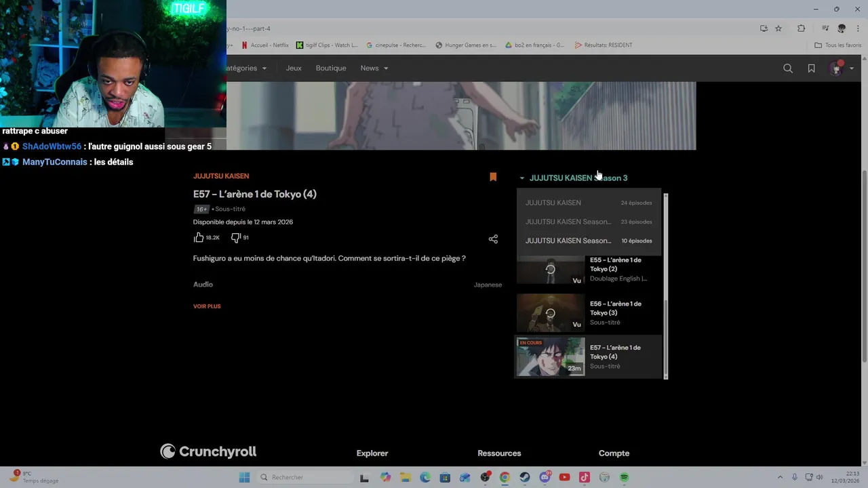868x488 pixels.
Task: Open Tous les favoris folder
Action: pyautogui.click(x=838, y=45)
